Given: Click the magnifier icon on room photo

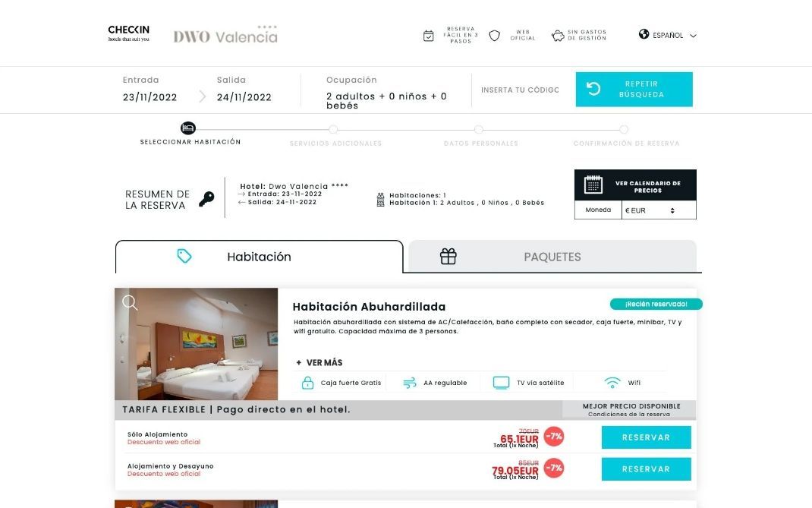Looking at the screenshot, I should pos(130,302).
